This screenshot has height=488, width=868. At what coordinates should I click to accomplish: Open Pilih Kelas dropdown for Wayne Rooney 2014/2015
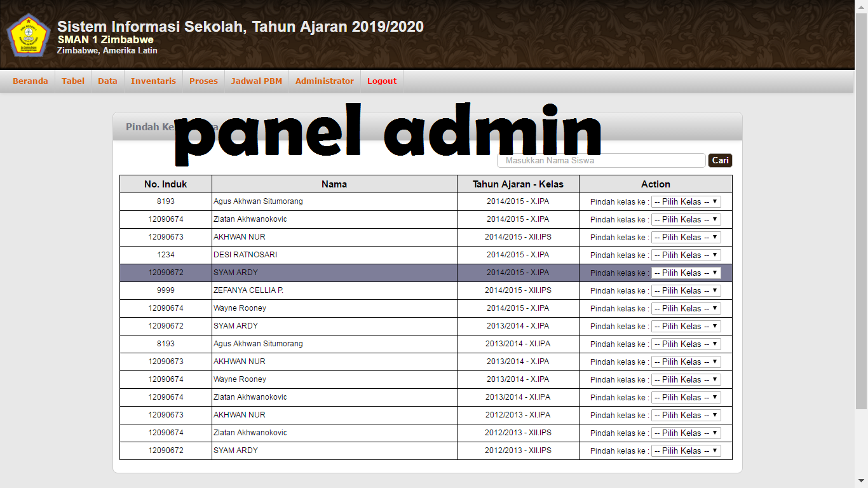(x=686, y=309)
